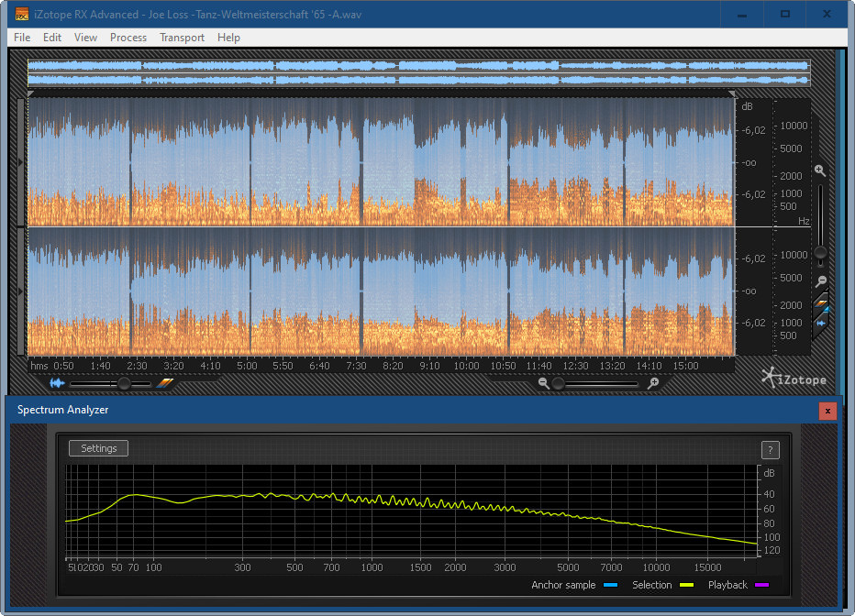Image resolution: width=855 pixels, height=616 pixels.
Task: Open the Transport menu
Action: [x=182, y=38]
